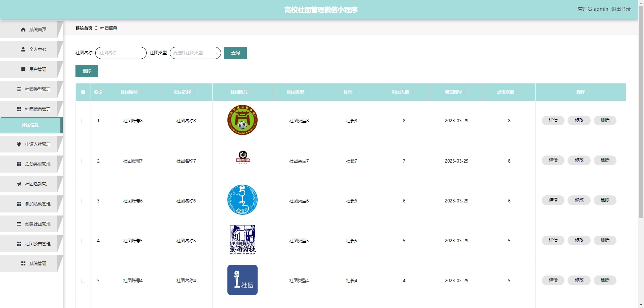The width and height of the screenshot is (644, 308).
Task: Click 删除 for 社团名称6 row
Action: tap(605, 200)
